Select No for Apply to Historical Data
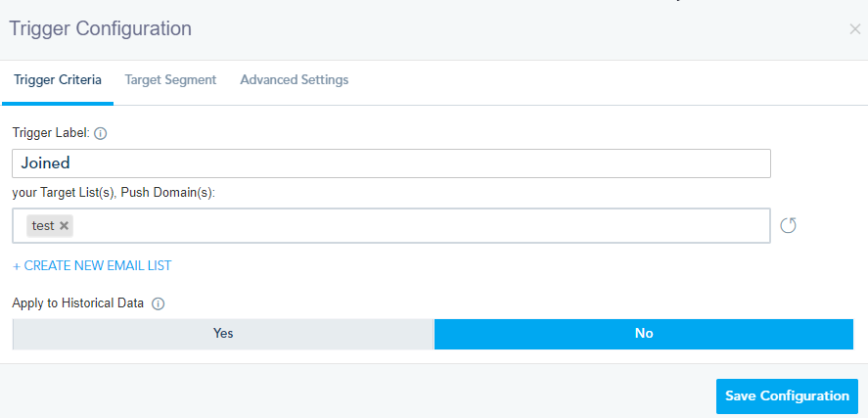 tap(643, 334)
